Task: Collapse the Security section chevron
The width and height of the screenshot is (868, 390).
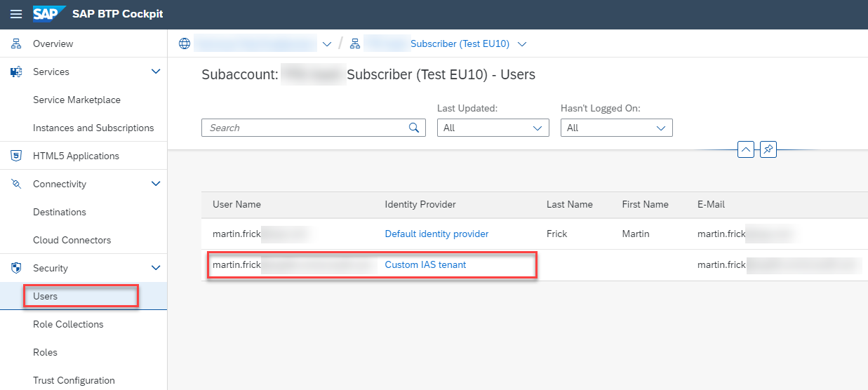Action: pyautogui.click(x=156, y=268)
